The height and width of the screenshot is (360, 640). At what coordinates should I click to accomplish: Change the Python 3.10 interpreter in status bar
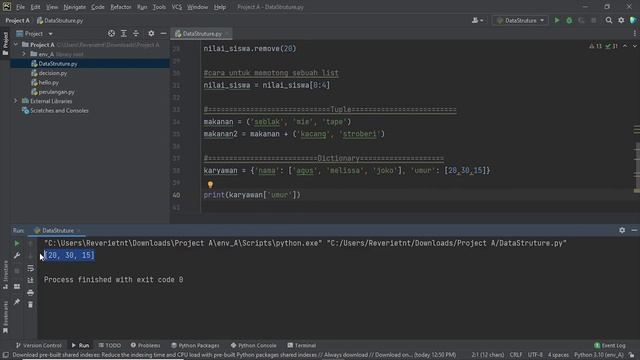pos(598,355)
